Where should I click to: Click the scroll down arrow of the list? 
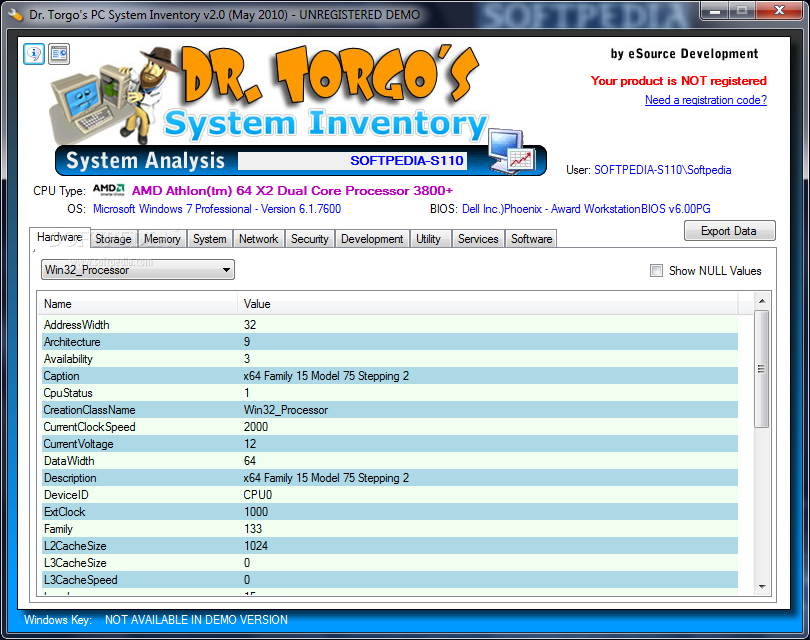(762, 587)
